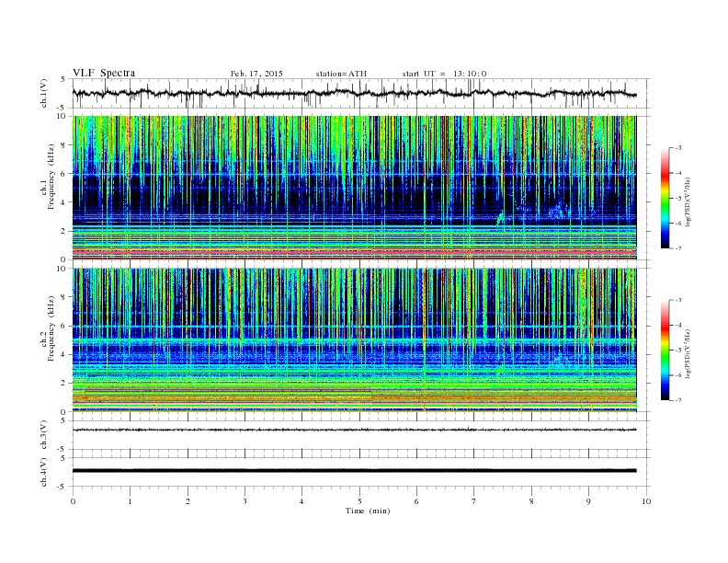Viewport: 728px width, 563px height.
Task: Click the thick ch.4 voltage trace
Action: click(x=354, y=471)
